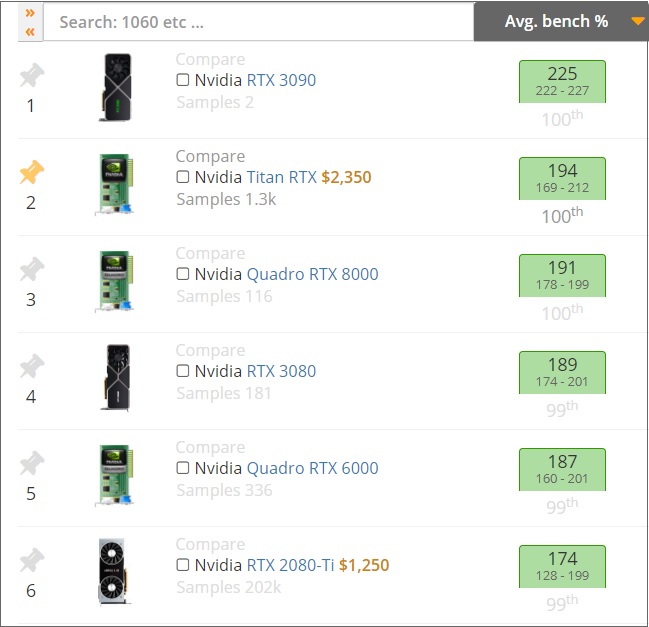Pin the Quadro RTX 6000 row
Image resolution: width=649 pixels, height=627 pixels.
coord(31,463)
